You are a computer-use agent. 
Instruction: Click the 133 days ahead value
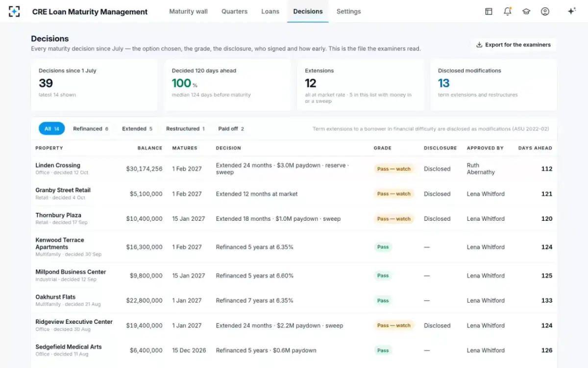547,301
